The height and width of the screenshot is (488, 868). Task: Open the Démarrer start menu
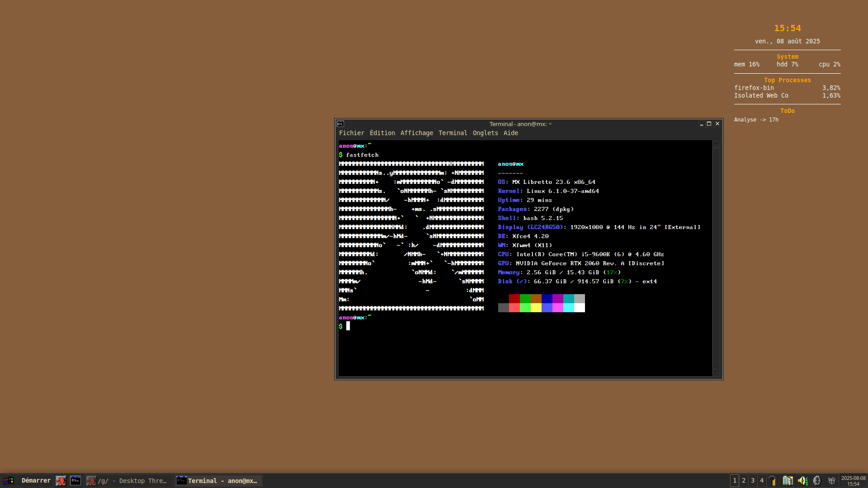click(27, 481)
